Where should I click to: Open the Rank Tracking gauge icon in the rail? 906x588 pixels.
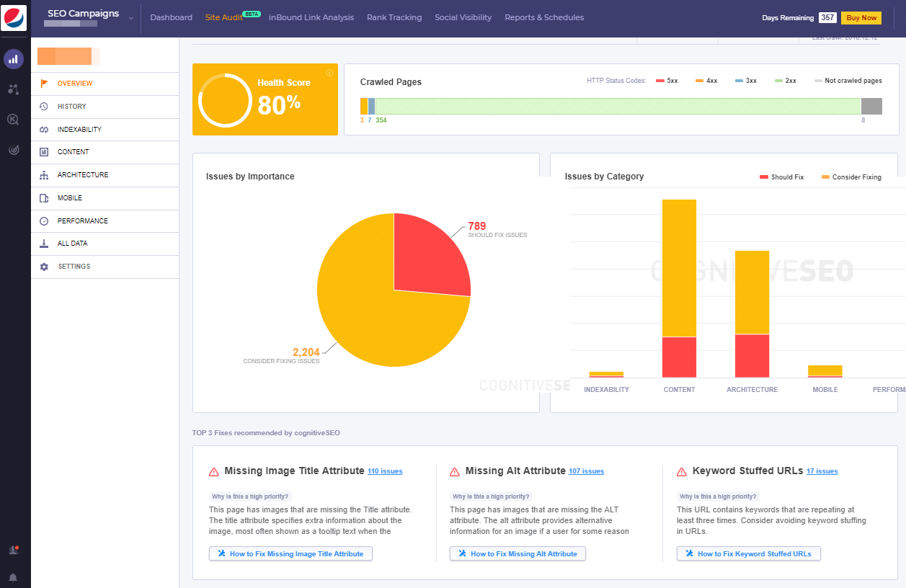coord(13,150)
